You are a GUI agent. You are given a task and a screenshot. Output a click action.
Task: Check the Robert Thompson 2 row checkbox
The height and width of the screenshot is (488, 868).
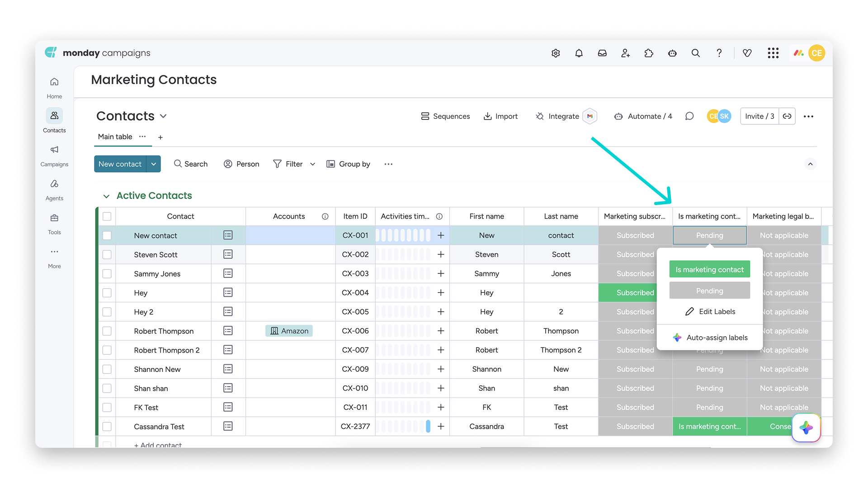(x=107, y=350)
